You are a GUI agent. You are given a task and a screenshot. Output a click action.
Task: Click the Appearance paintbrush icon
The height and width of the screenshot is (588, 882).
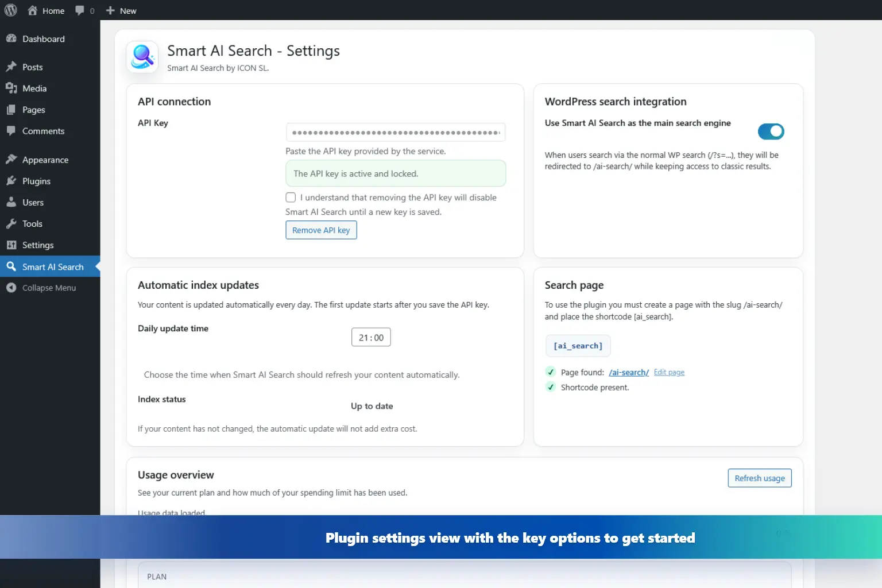pos(11,159)
